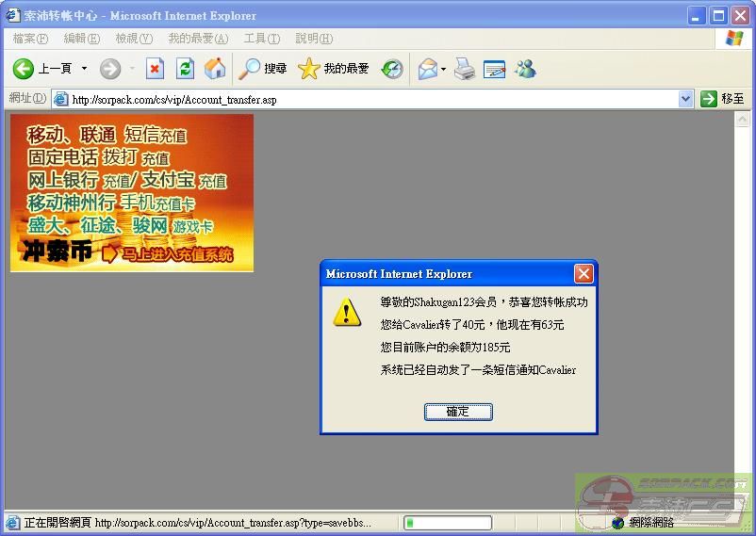Expand the Back button history dropdown arrow
The width and height of the screenshot is (756, 536).
84,69
